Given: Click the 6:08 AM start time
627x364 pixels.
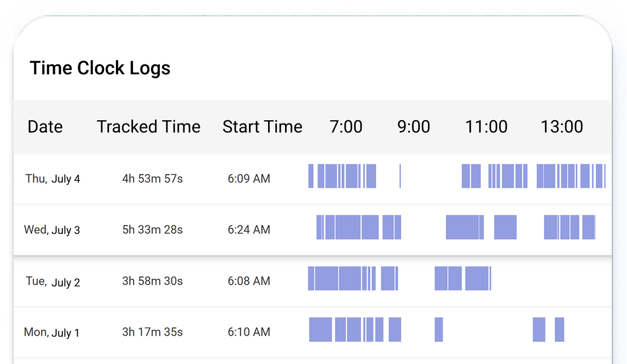Looking at the screenshot, I should point(249,281).
